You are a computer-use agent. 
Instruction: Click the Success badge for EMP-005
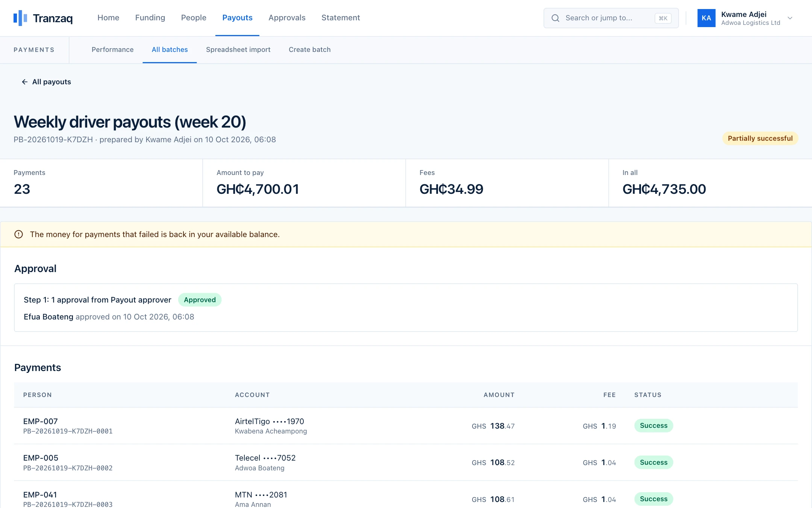point(653,462)
